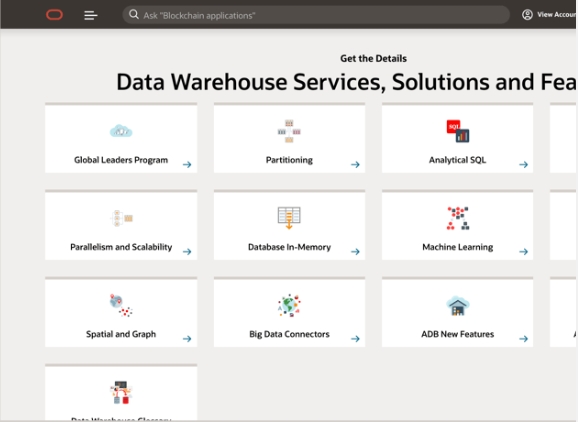This screenshot has width=578, height=422.
Task: Open the Machine Learning link
Action: pyautogui.click(x=457, y=247)
